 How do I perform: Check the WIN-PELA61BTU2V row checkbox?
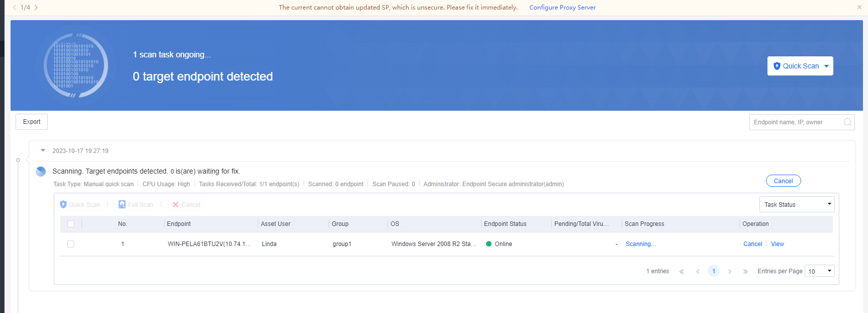click(x=71, y=244)
